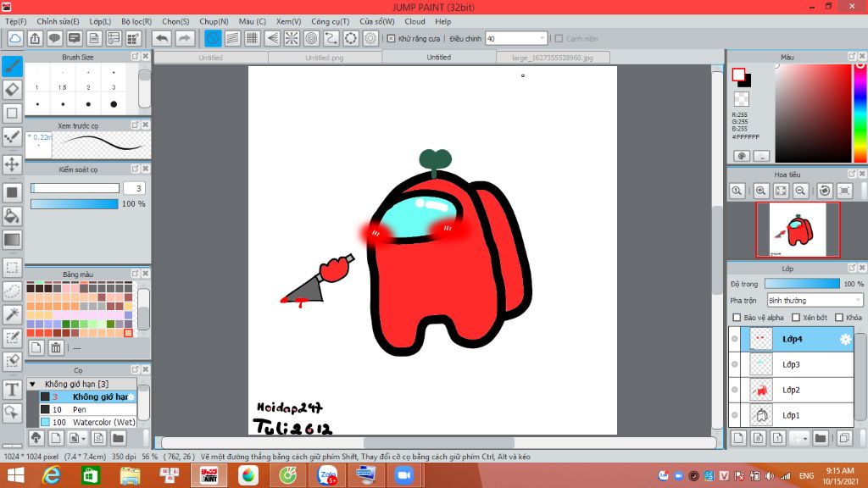The height and width of the screenshot is (488, 868).
Task: Select the Pen brush in list
Action: [87, 409]
